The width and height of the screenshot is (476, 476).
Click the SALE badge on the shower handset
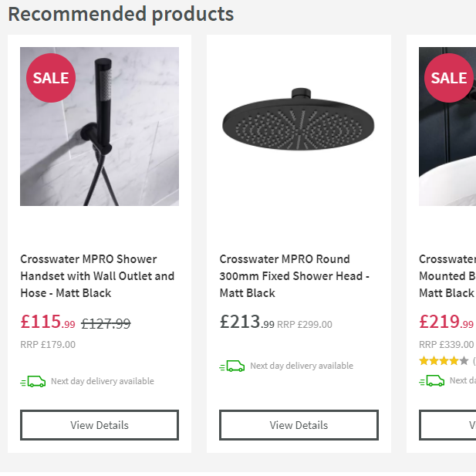point(51,78)
